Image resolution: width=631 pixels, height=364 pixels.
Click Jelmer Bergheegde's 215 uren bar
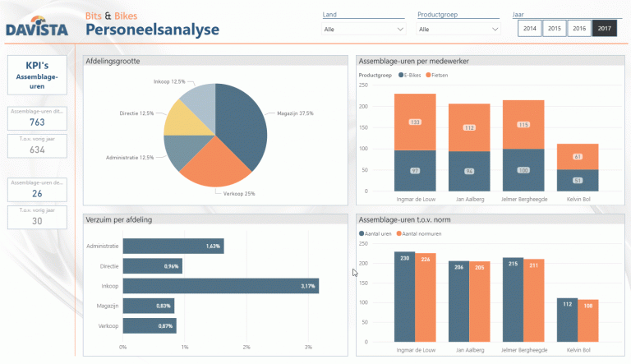[x=513, y=300]
